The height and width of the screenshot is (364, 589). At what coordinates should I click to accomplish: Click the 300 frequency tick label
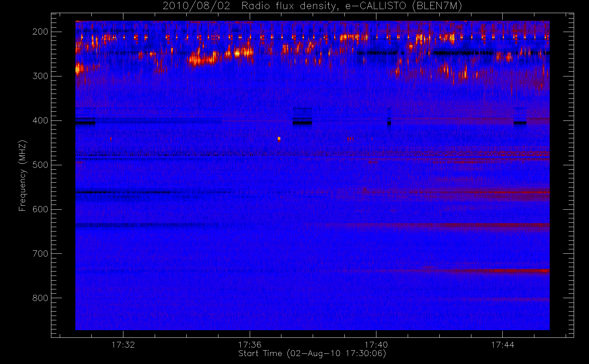[40, 76]
